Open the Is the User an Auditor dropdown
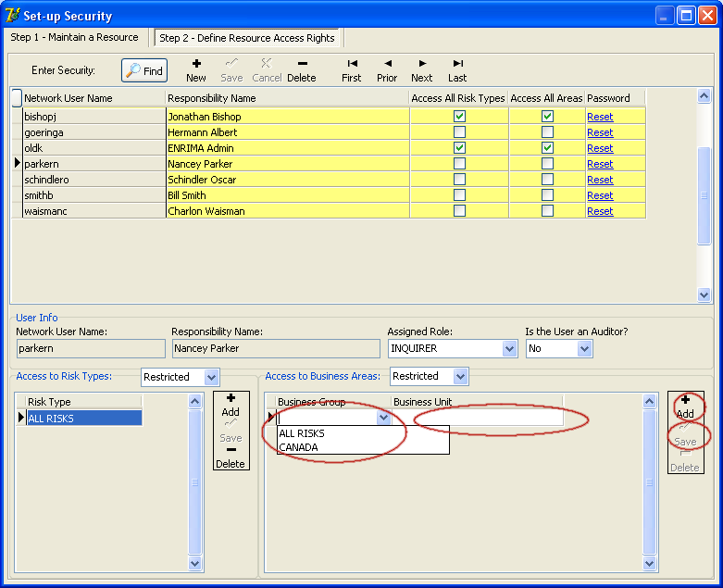This screenshot has height=588, width=723. coord(584,349)
